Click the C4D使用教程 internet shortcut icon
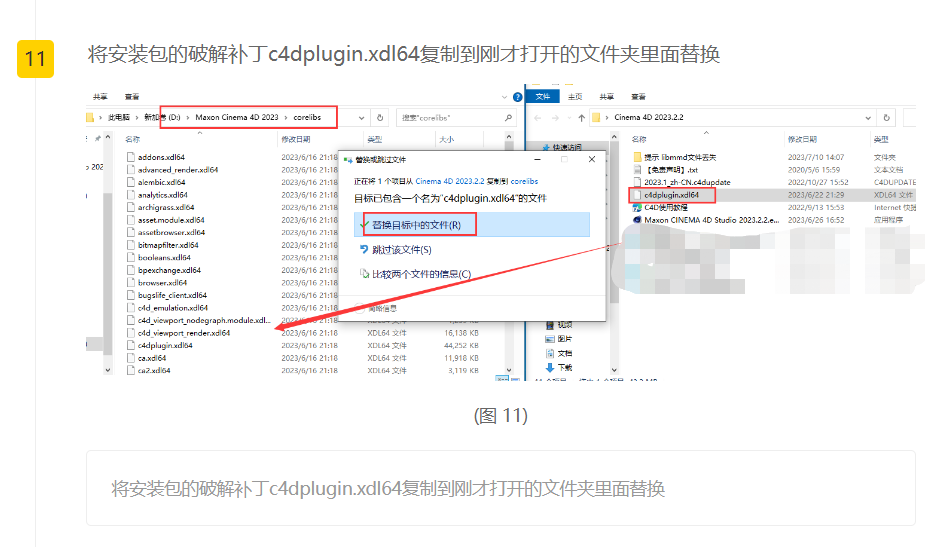The height and width of the screenshot is (547, 935). coord(637,207)
